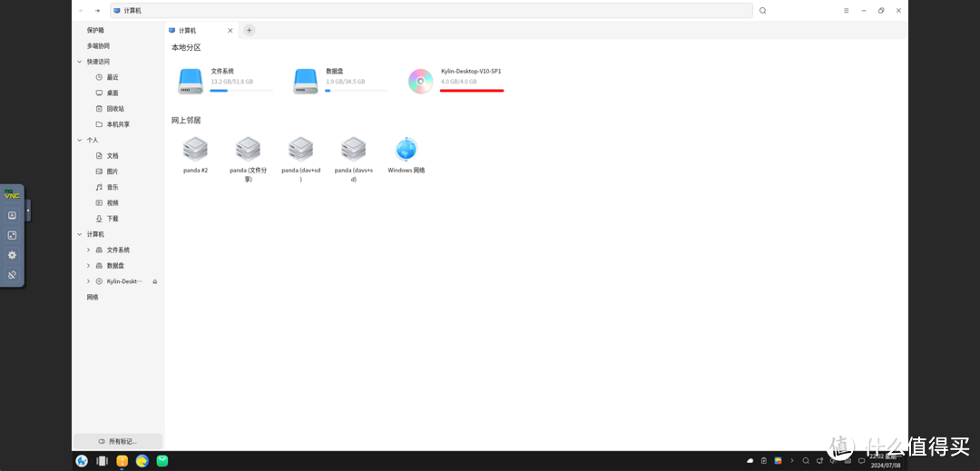Eject the Kylin-Desktop disc in the sidebar
The image size is (980, 471).
pos(155,281)
